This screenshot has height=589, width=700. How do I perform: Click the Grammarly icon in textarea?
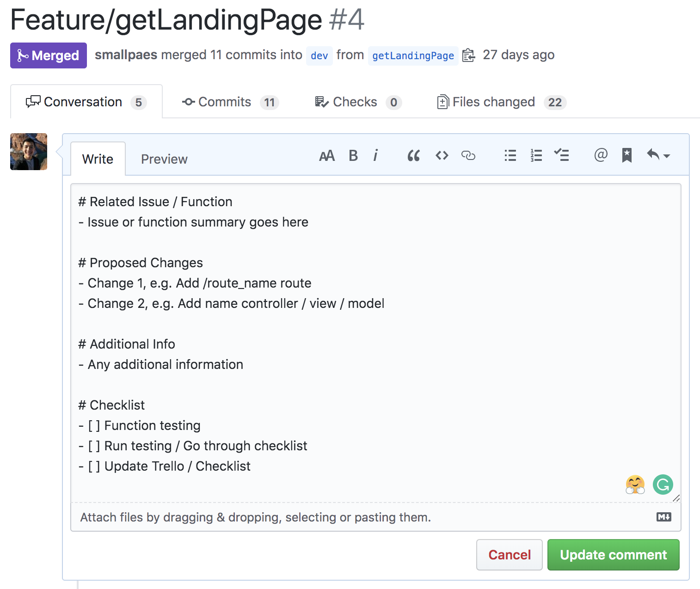click(x=663, y=485)
